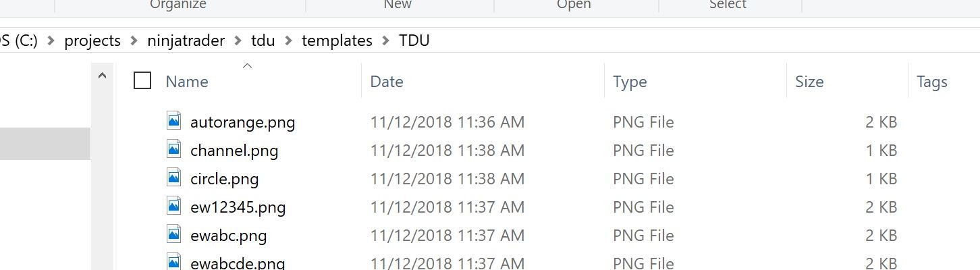Screen dimensions: 980x270
Task: Sort files by the Type column
Action: click(630, 82)
